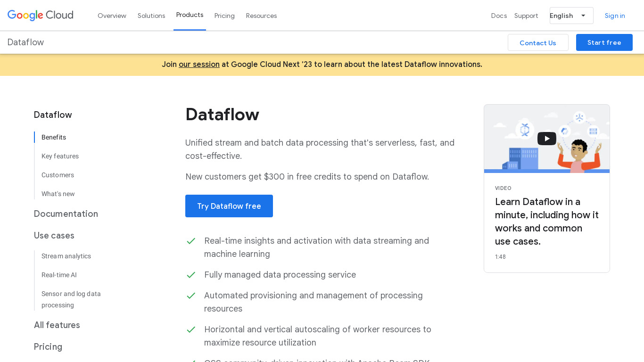Open Documentation section in sidebar
Screen dimensions: 644x362
(x=66, y=214)
